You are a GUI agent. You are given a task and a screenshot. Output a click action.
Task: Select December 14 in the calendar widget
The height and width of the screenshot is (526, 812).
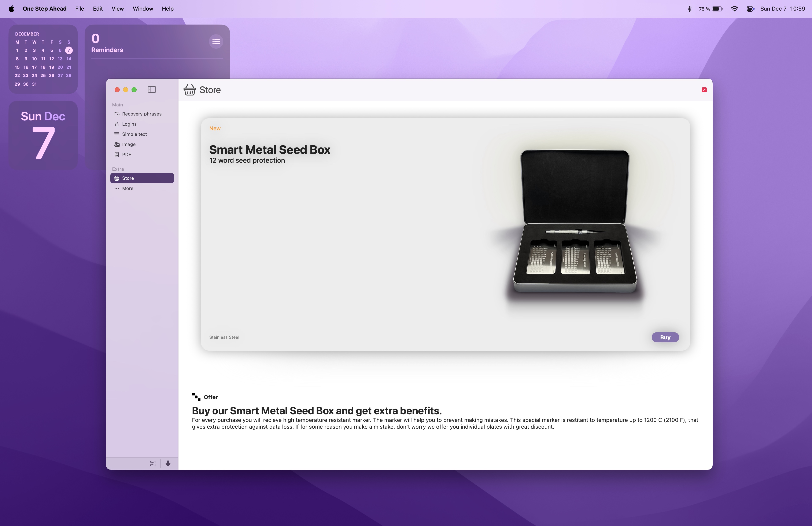[69, 59]
